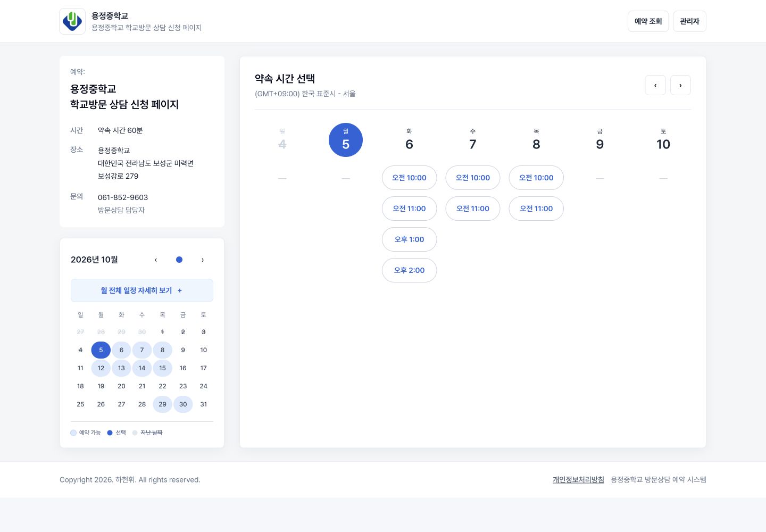Pick October 15 in mini calendar

(162, 368)
